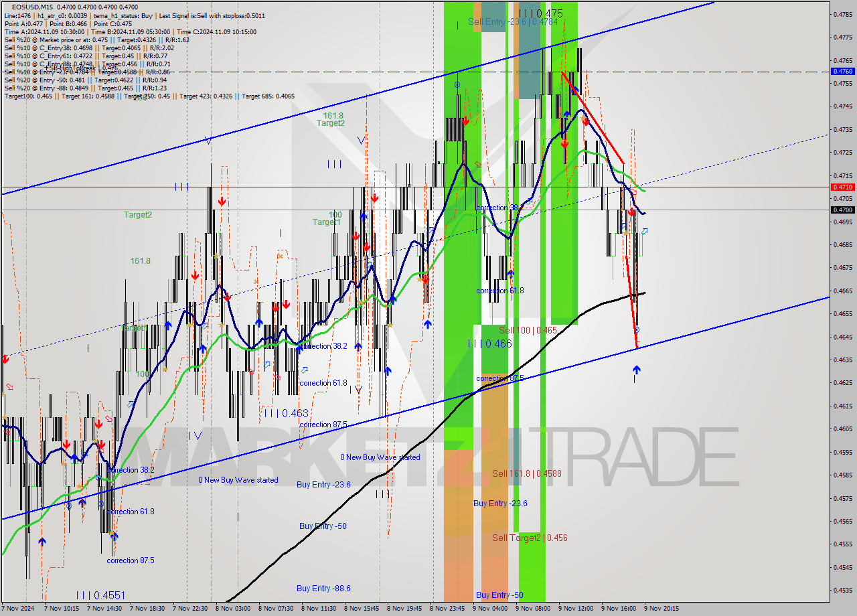Image resolution: width=857 pixels, height=616 pixels.
Task: Click the 'I I I 0.475' wave label
Action: pos(541,13)
